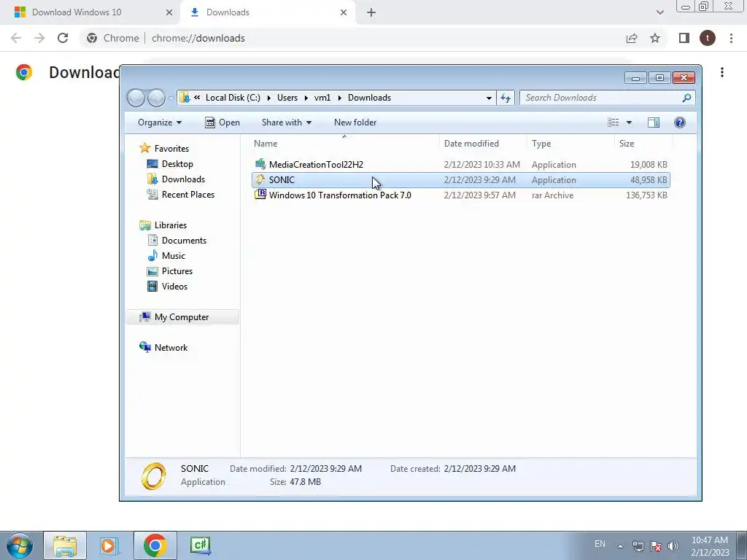
Task: Open the Chrome profile avatar
Action: (708, 38)
